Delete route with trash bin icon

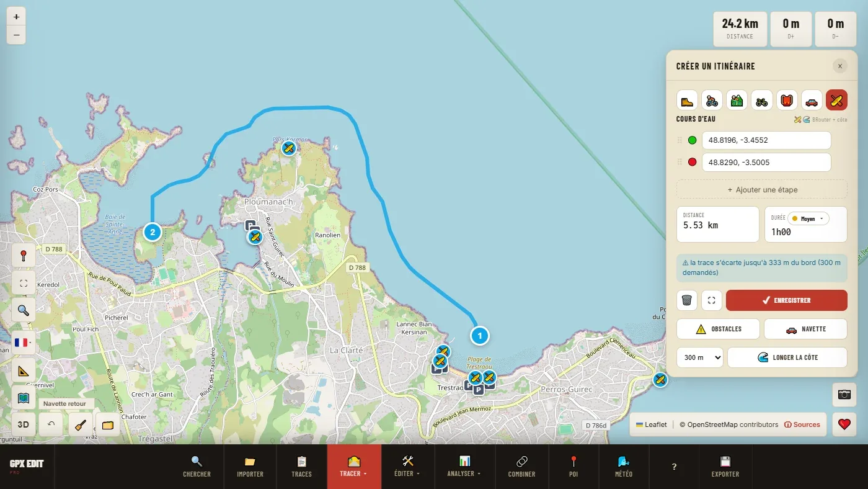pyautogui.click(x=687, y=300)
